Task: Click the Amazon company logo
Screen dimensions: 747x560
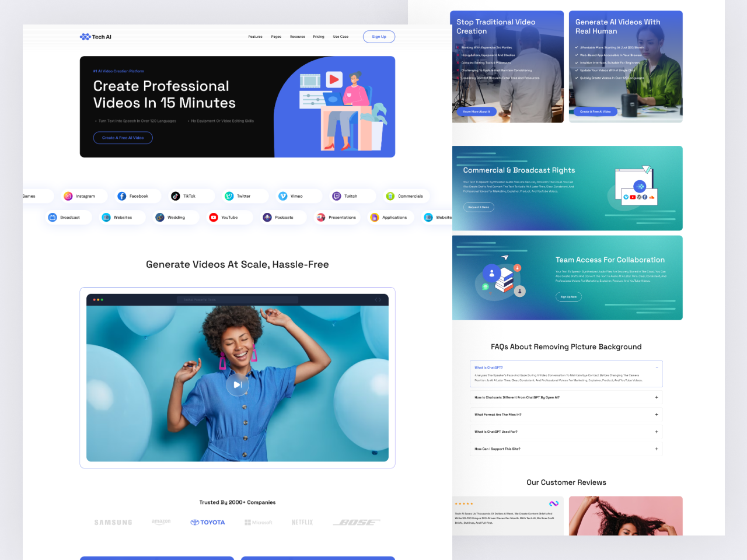Action: (x=161, y=522)
